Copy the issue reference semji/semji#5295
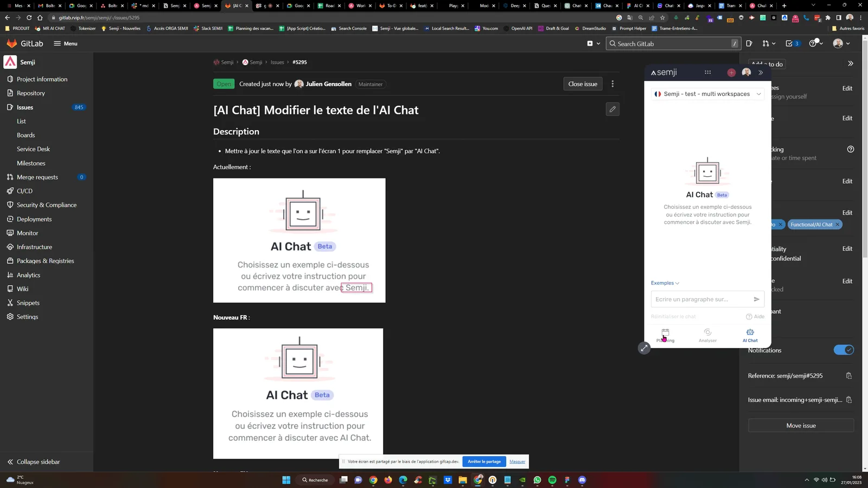 click(849, 376)
